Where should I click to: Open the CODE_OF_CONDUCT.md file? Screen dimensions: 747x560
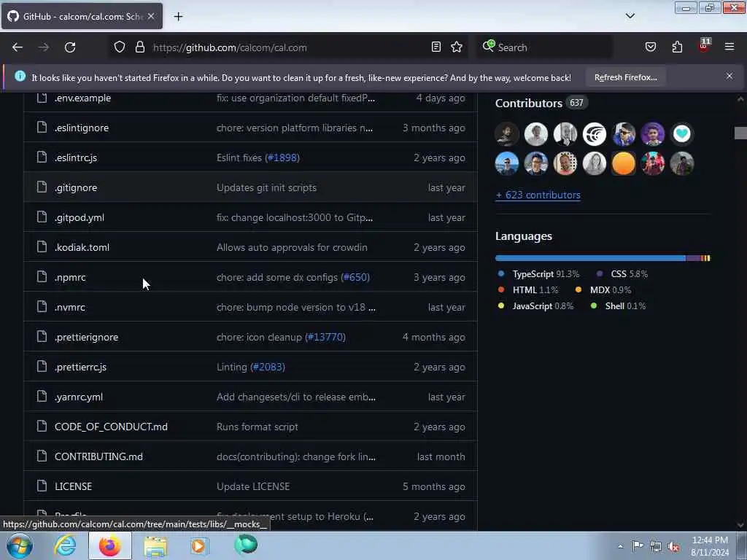111,427
